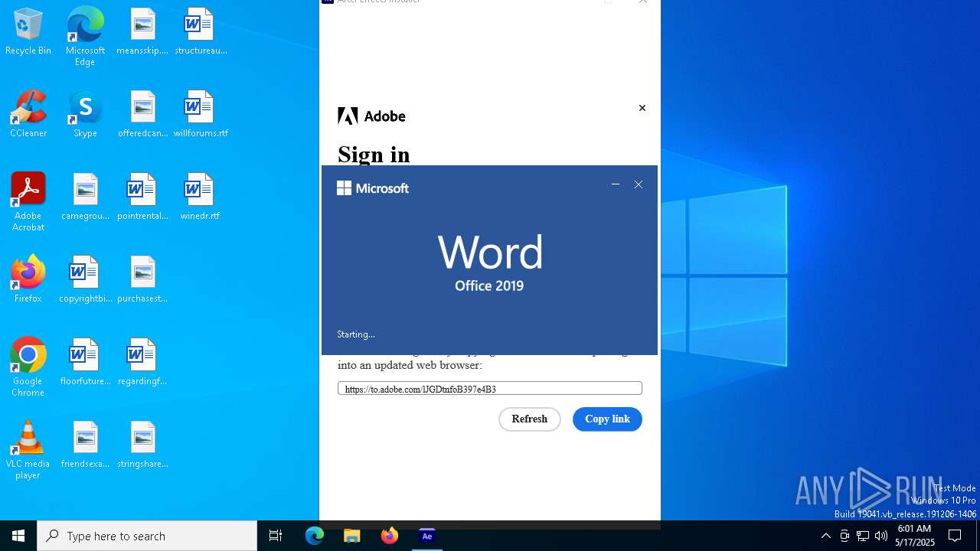Image resolution: width=980 pixels, height=551 pixels.
Task: Select the stringshare image file
Action: (142, 445)
